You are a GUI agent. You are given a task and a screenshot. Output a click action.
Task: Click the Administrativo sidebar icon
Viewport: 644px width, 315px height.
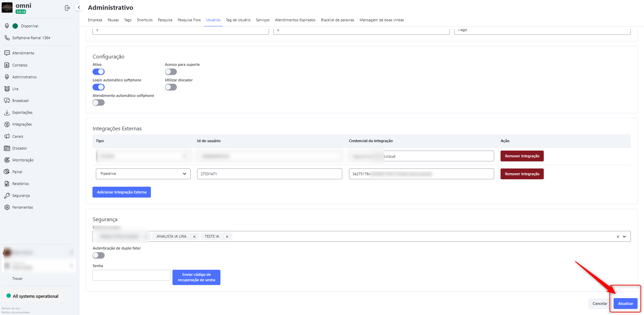[x=7, y=77]
